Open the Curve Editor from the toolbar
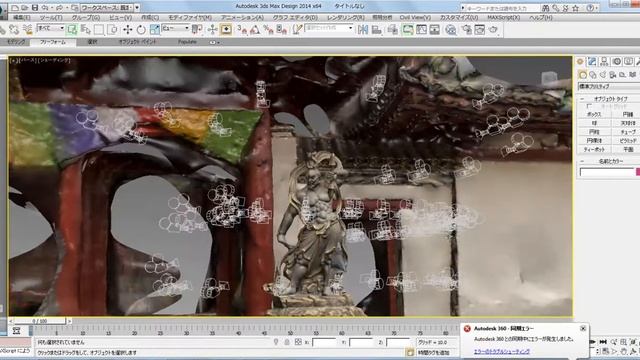640x360 pixels. (x=421, y=29)
